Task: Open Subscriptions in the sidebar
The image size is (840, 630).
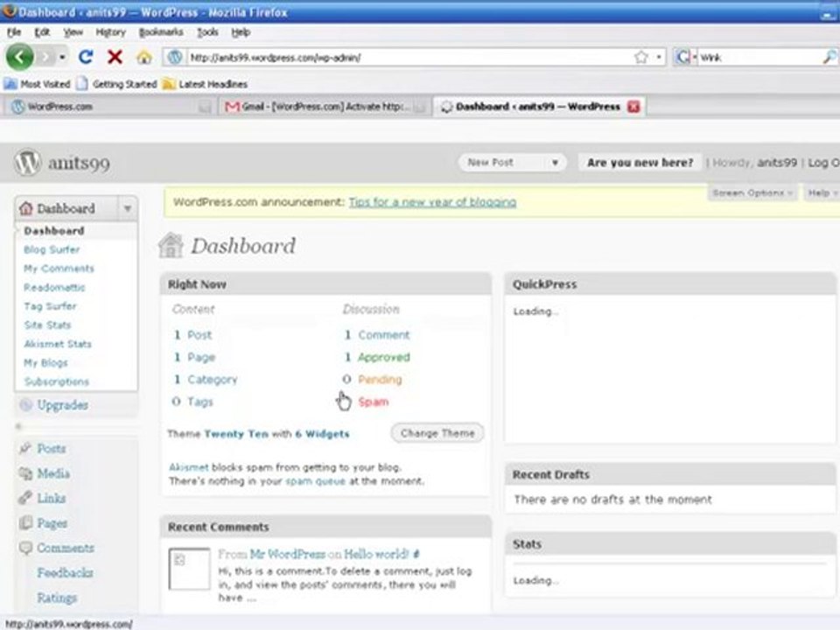Action: [56, 381]
